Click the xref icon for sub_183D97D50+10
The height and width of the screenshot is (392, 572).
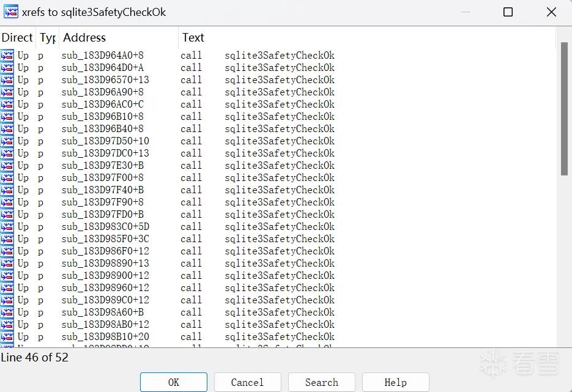coord(7,141)
